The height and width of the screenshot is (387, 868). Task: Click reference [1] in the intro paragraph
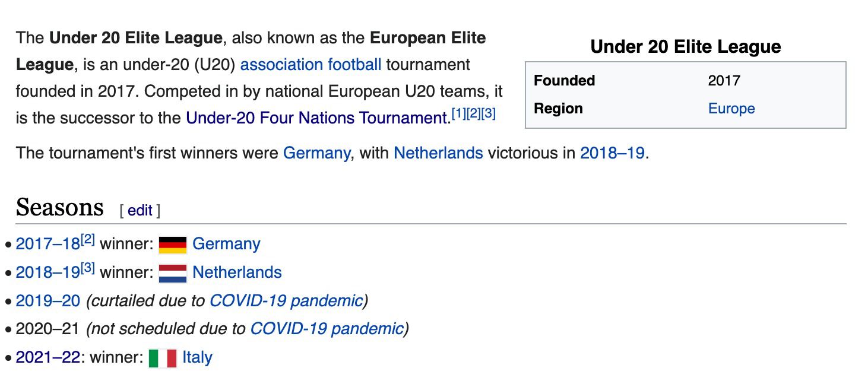click(x=458, y=114)
